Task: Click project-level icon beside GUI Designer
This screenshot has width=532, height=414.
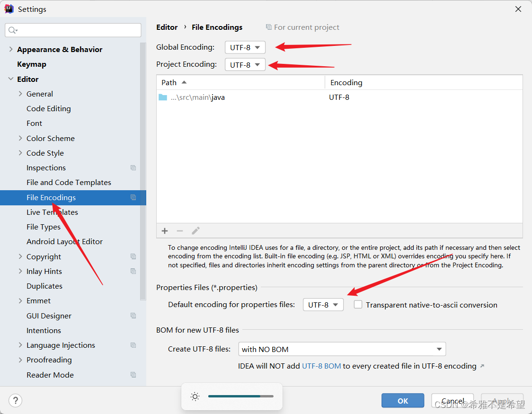Action: (133, 316)
